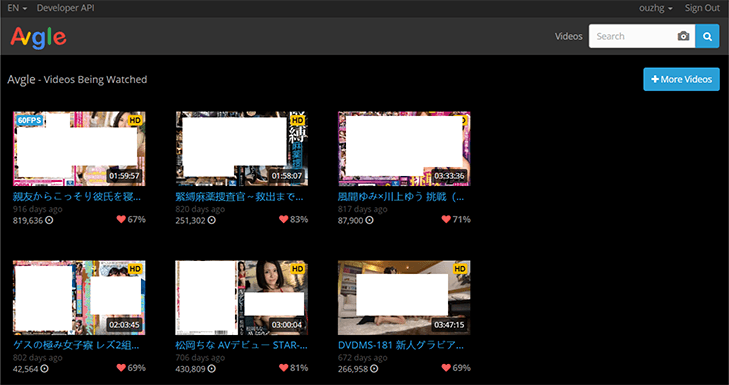Click the 71% like rating
Image resolution: width=729 pixels, height=385 pixels.
(462, 219)
